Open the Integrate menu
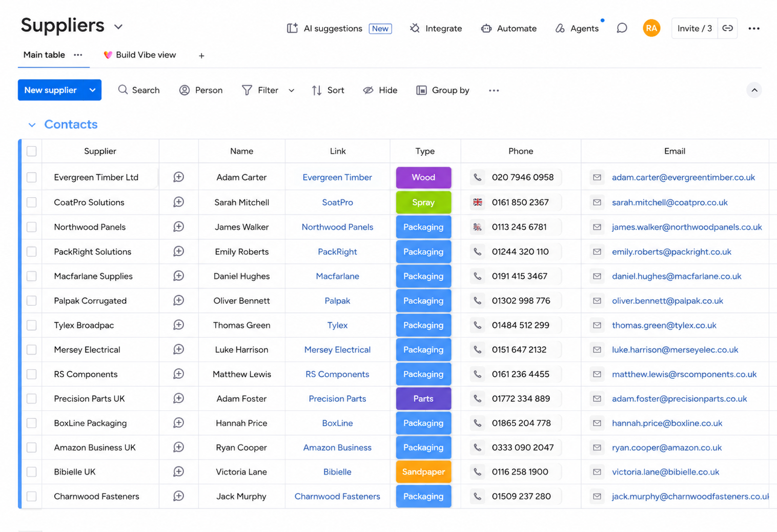 point(436,29)
